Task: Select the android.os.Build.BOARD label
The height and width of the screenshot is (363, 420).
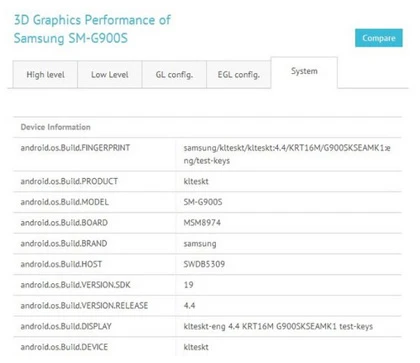Action: point(64,223)
